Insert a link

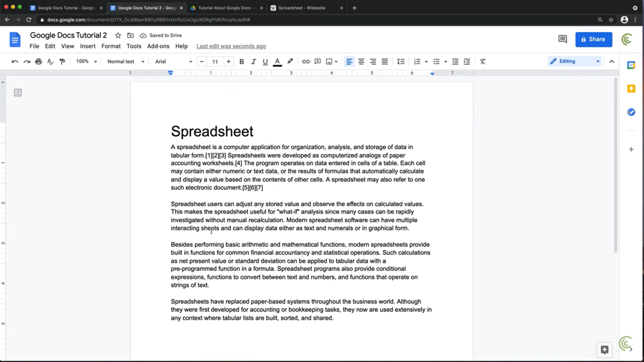(x=306, y=62)
